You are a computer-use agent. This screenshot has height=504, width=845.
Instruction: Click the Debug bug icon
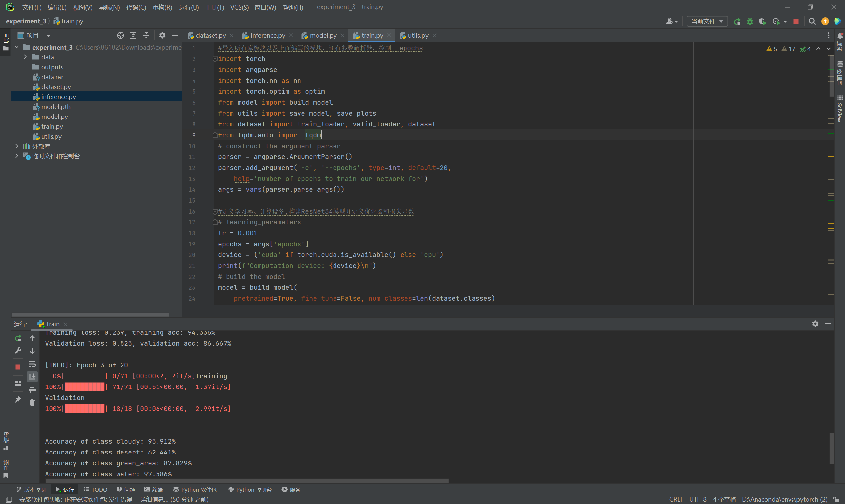coord(750,22)
